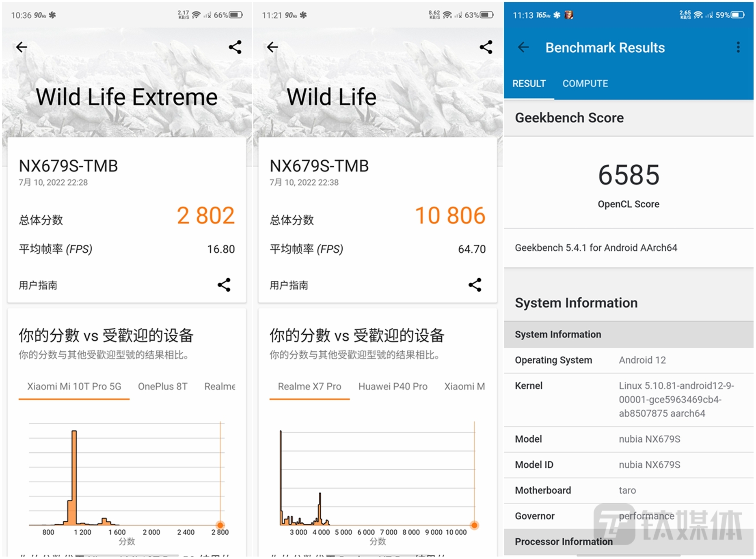The width and height of the screenshot is (756, 559).
Task: Tap back arrow on Wild Life screen
Action: [x=272, y=47]
